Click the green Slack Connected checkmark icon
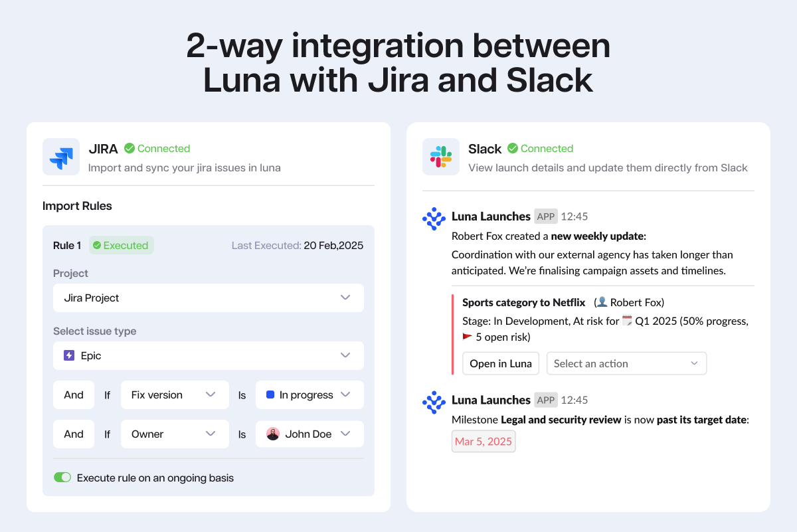Viewport: 797px width, 532px height. [x=513, y=148]
